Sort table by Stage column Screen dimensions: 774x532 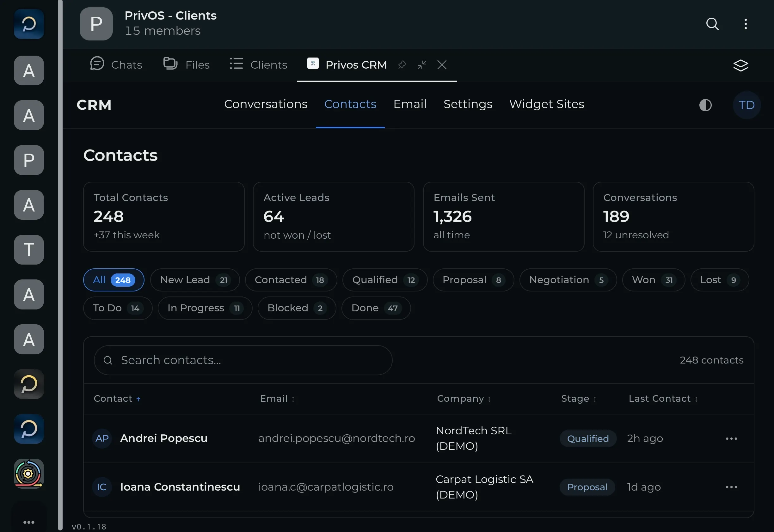point(579,399)
